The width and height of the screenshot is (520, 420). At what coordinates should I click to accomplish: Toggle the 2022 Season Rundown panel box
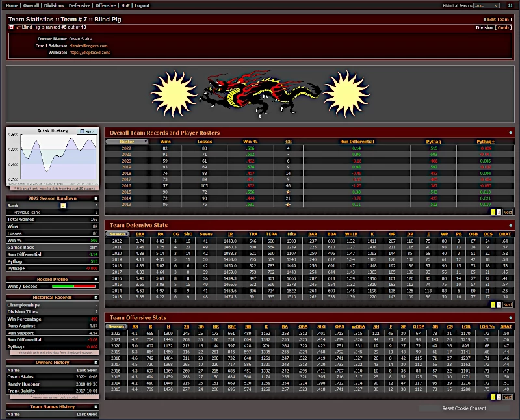click(x=96, y=198)
